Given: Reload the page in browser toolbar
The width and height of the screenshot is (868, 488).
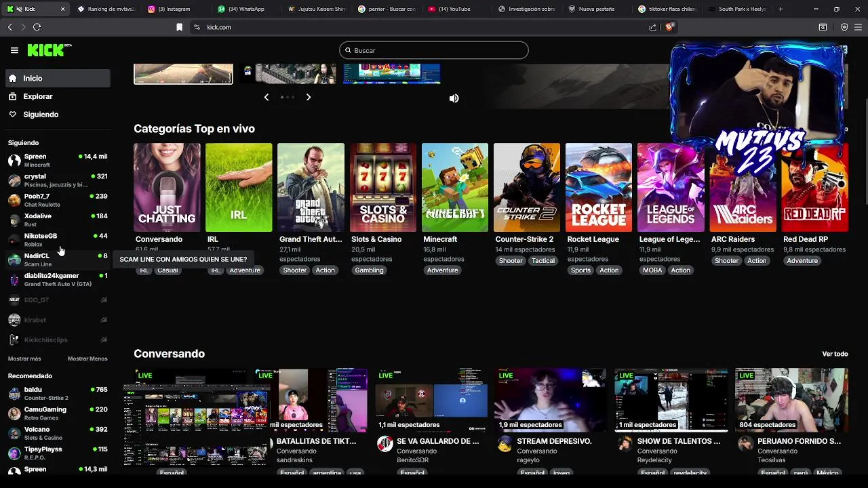Looking at the screenshot, I should [37, 27].
